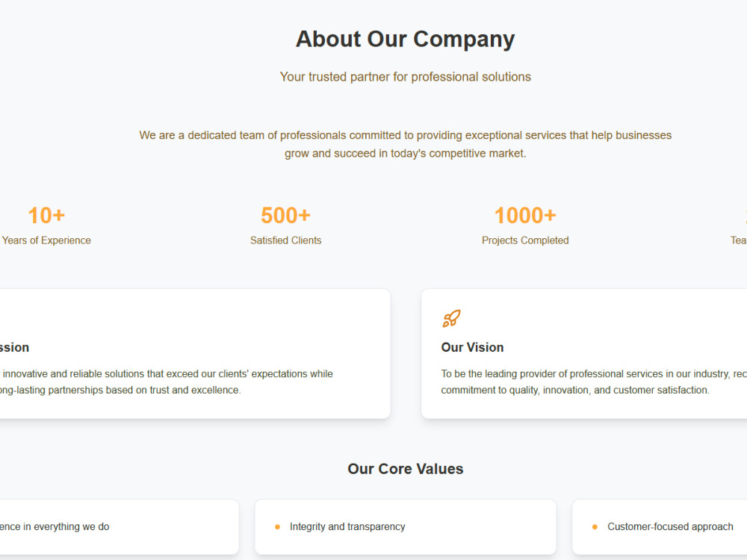The height and width of the screenshot is (560, 747).
Task: Click the Customer-focused approach value card
Action: 660,526
